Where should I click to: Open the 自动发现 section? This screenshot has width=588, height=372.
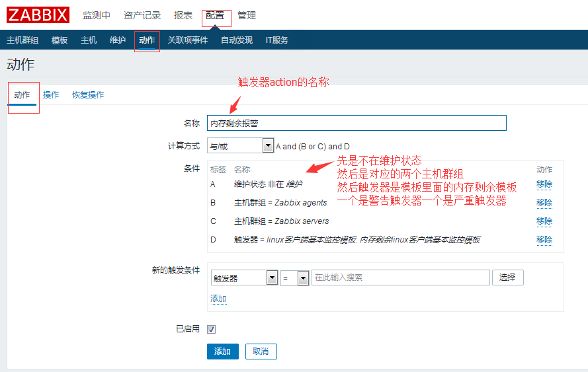[x=237, y=40]
